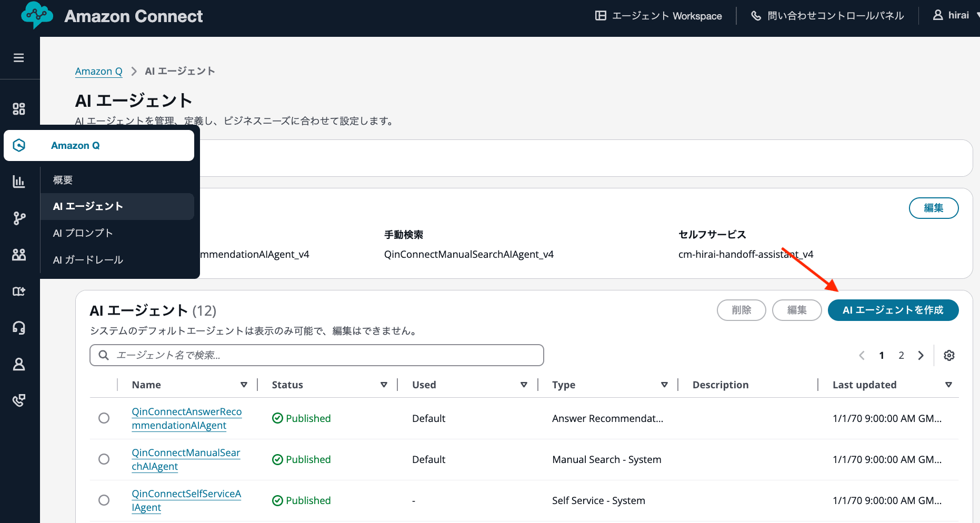Go to next page arrow
The height and width of the screenshot is (523, 980).
(x=921, y=355)
